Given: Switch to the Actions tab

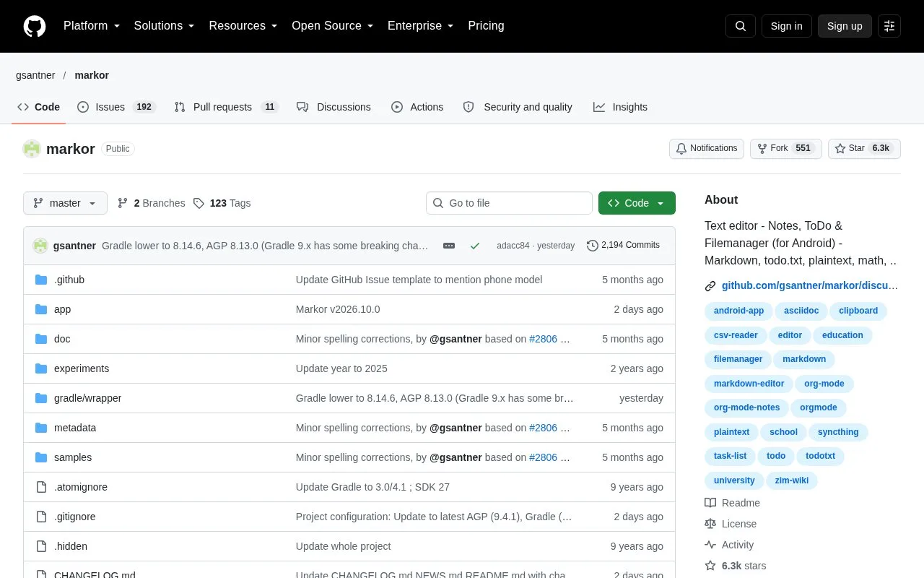Looking at the screenshot, I should click(417, 107).
